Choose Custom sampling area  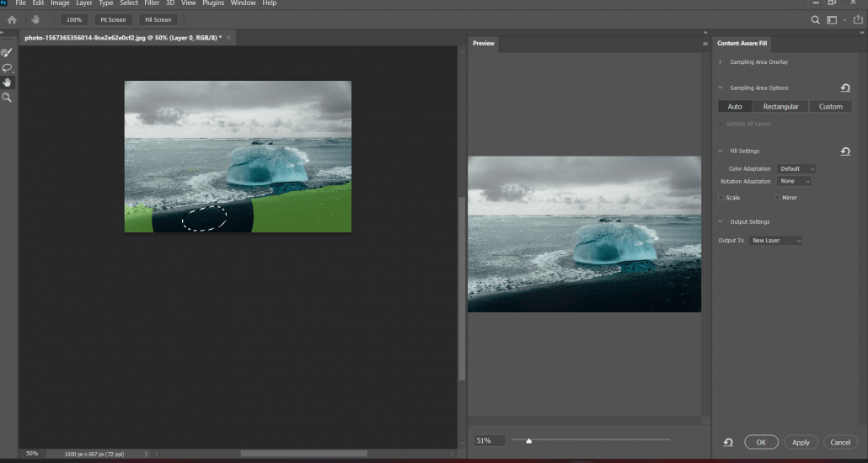point(830,106)
